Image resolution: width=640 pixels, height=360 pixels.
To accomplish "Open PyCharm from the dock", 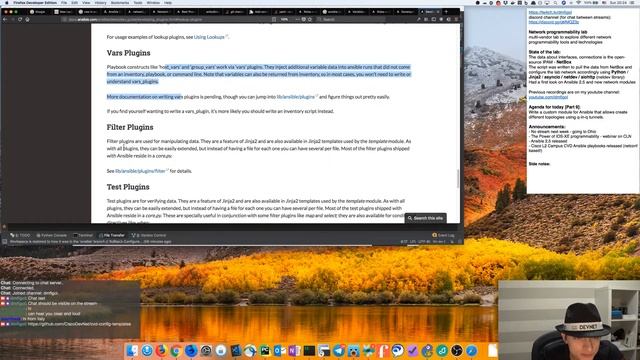I will pos(265,350).
